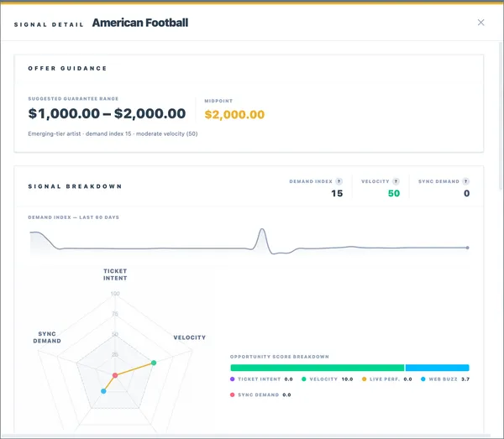Open the Demand Index help tooltip icon
Image resolution: width=504 pixels, height=439 pixels.
click(x=339, y=181)
